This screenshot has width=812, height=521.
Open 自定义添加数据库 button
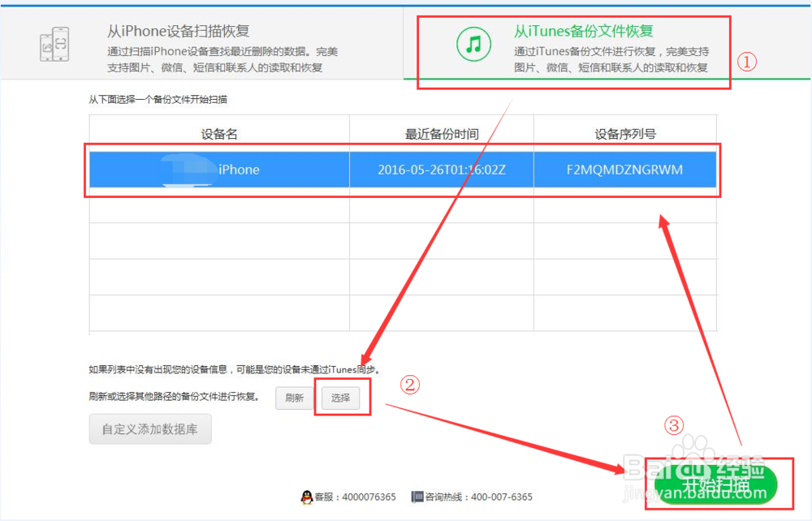tap(150, 429)
